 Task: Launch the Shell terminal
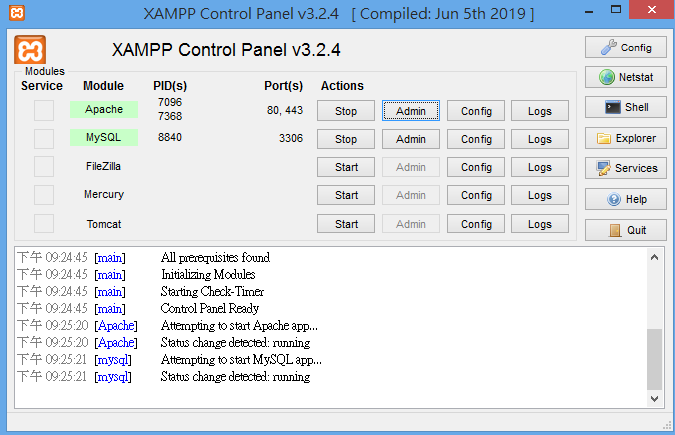625,107
